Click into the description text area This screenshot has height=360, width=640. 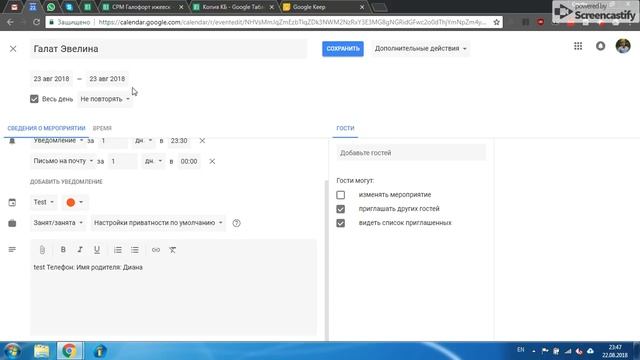pos(173,299)
